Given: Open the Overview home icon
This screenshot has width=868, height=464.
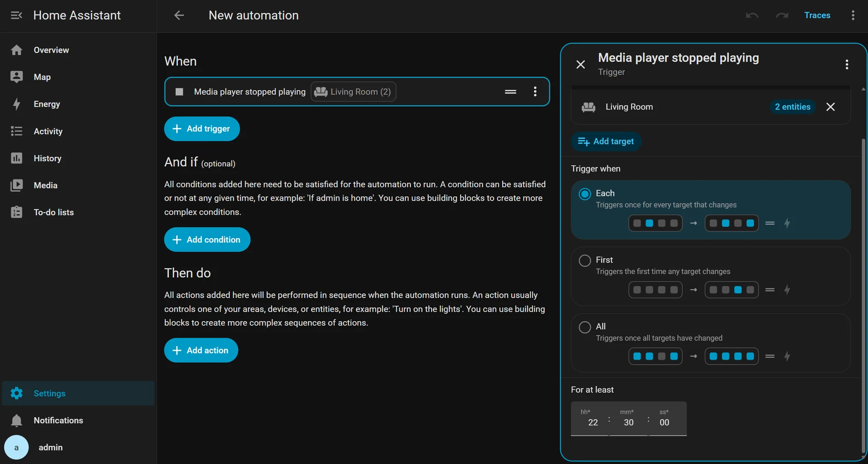Looking at the screenshot, I should pyautogui.click(x=17, y=50).
